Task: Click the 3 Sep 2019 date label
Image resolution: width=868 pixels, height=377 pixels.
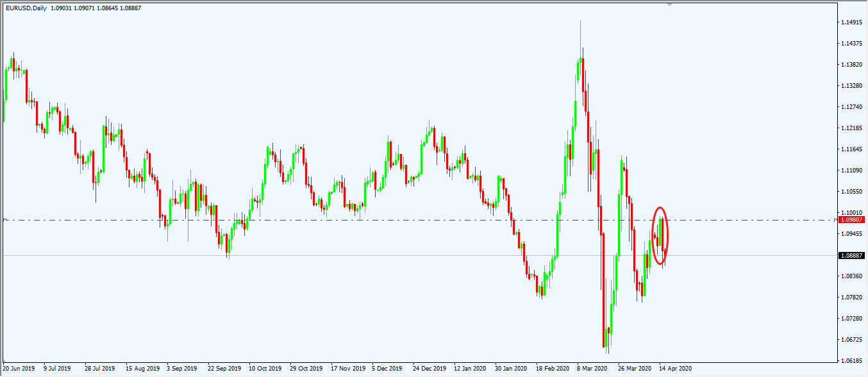Action: pos(182,369)
